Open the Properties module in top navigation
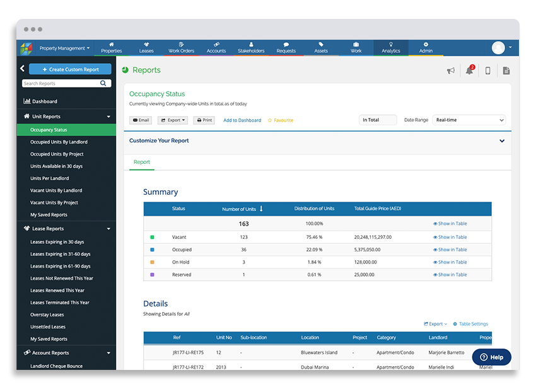The image size is (536, 392). coord(112,47)
